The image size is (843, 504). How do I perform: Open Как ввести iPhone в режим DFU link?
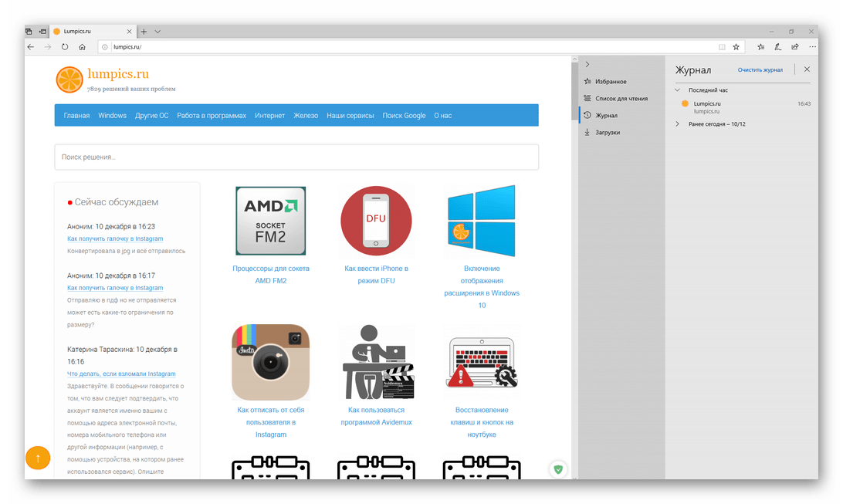click(376, 275)
